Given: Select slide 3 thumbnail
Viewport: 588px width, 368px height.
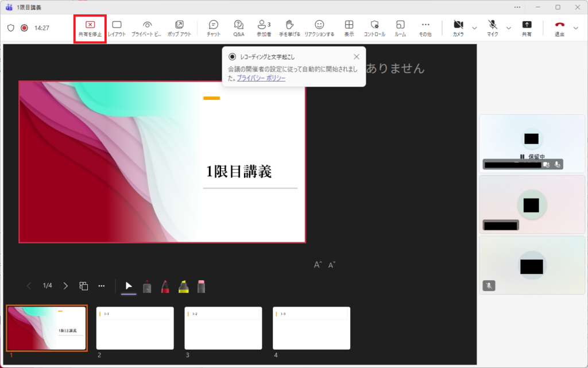Looking at the screenshot, I should pos(223,328).
